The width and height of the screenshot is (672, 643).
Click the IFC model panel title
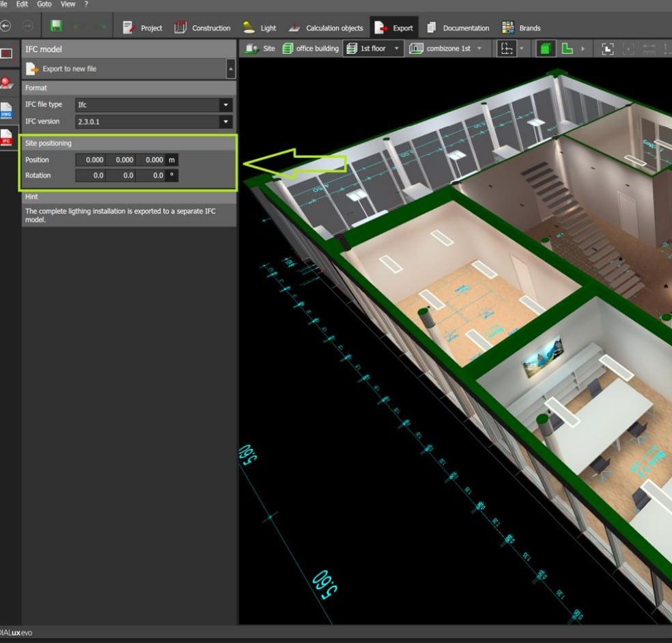43,49
